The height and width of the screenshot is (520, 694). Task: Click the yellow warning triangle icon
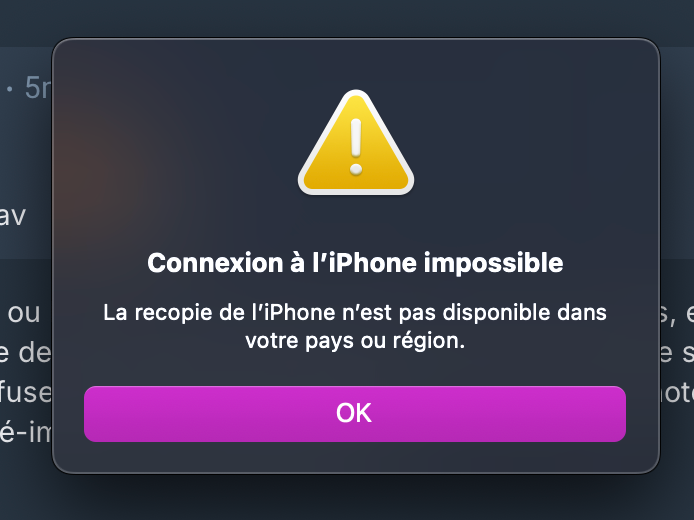356,143
